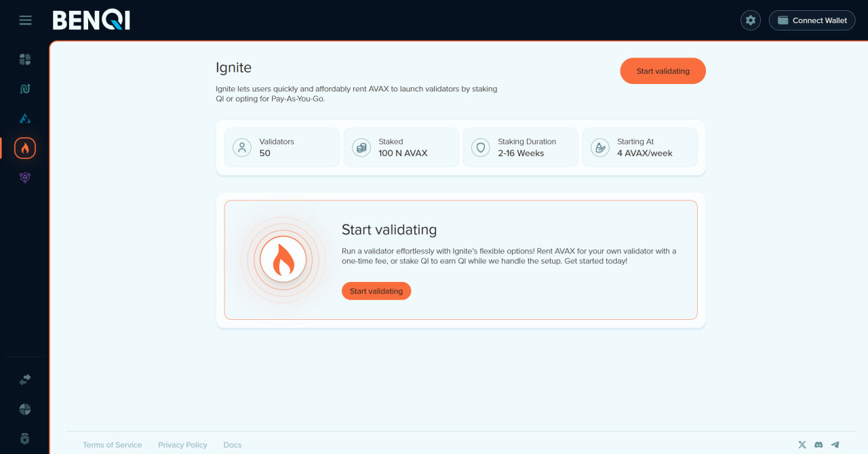Open the hamburger menu
This screenshot has height=454, width=868.
(x=25, y=20)
